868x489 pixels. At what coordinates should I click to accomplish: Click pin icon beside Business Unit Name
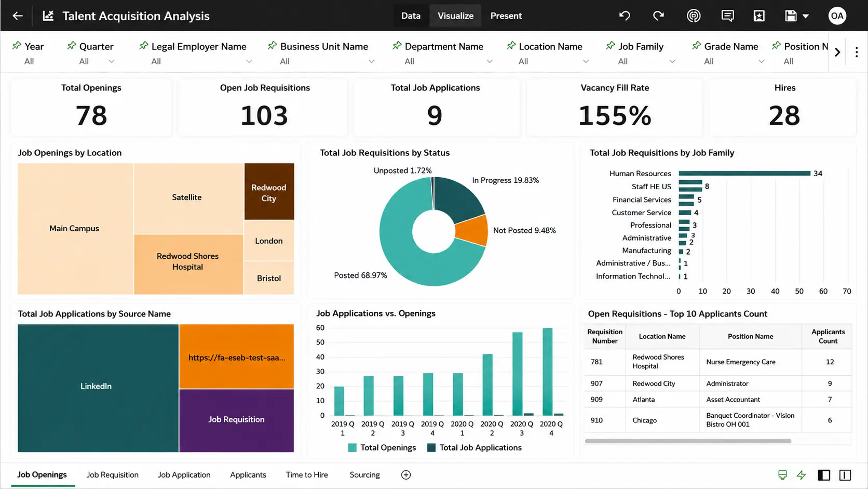point(272,46)
